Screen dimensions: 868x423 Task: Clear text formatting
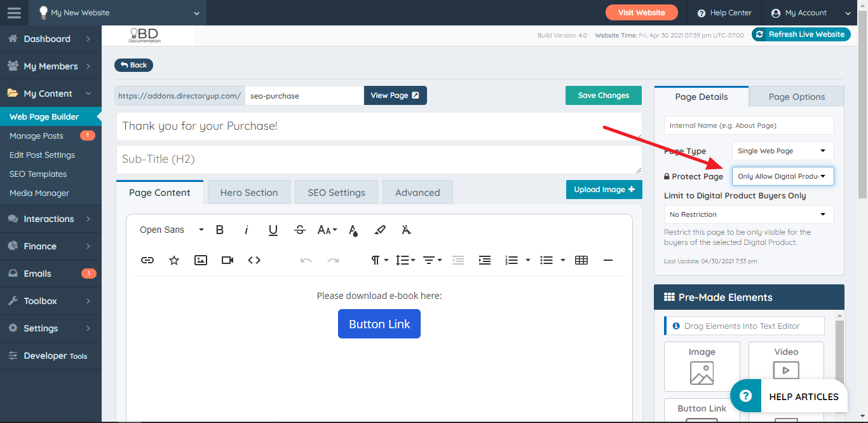[407, 230]
